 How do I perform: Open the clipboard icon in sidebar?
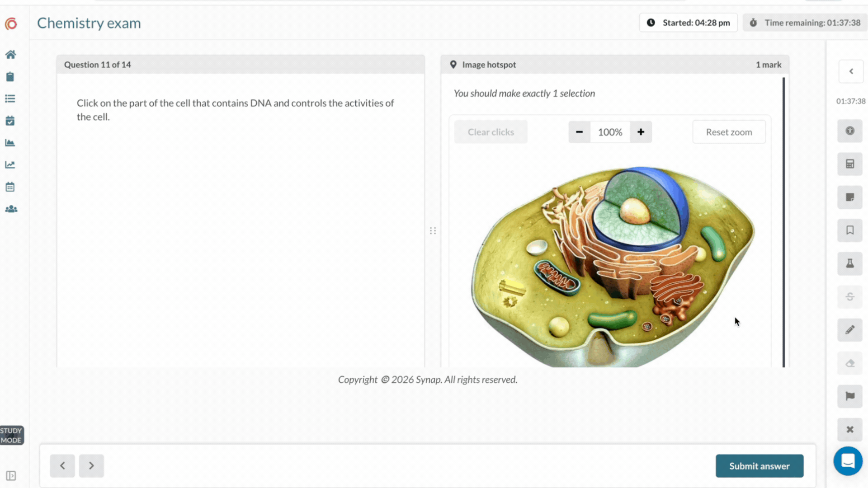coord(10,77)
